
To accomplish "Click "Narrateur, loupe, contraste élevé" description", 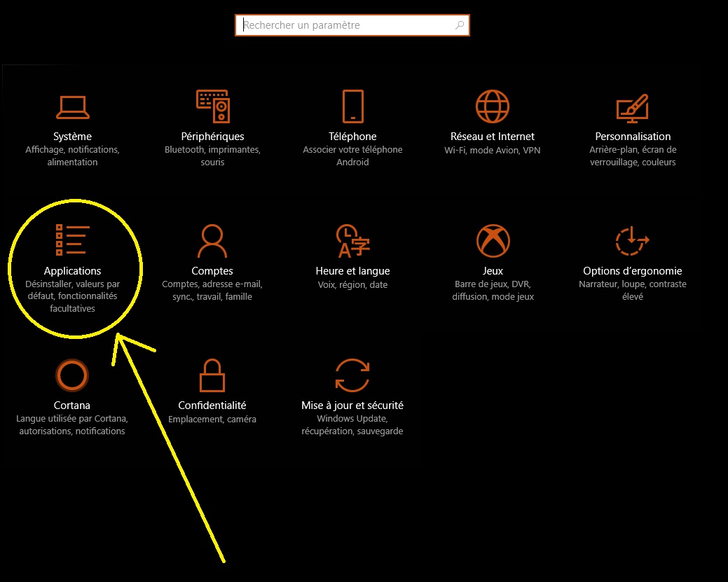I will [632, 291].
